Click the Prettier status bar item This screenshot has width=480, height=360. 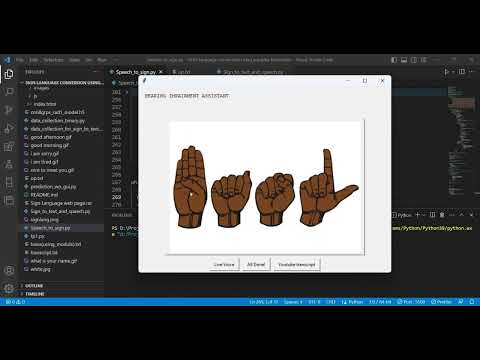441,302
